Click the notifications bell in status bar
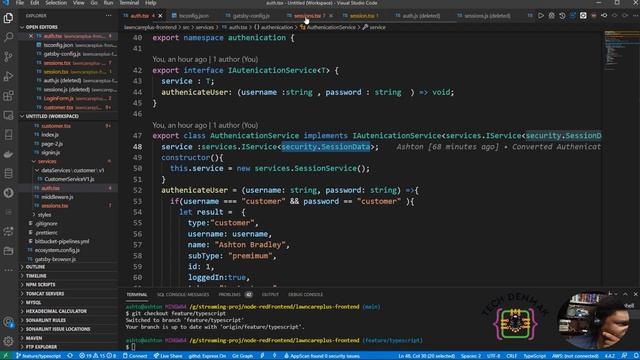640x360 pixels. tap(635, 356)
